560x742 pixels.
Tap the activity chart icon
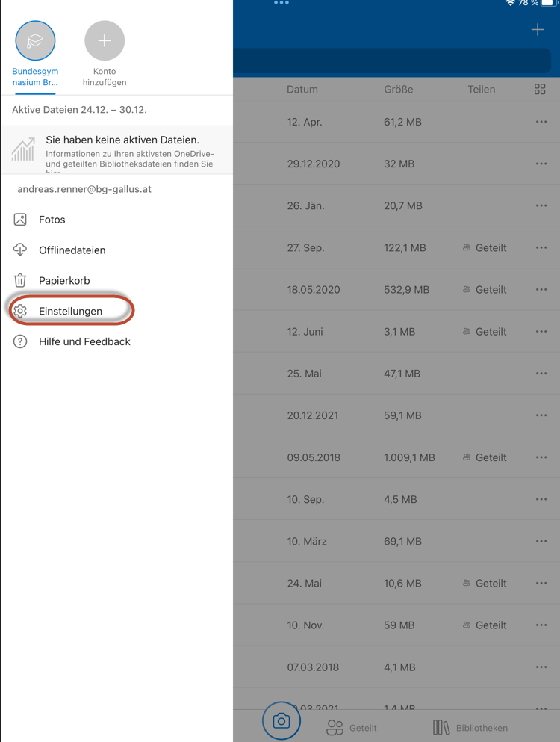point(23,149)
